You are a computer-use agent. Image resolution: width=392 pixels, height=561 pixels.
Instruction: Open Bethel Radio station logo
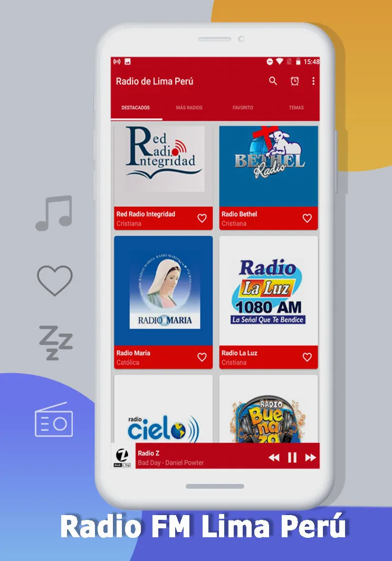tap(269, 166)
